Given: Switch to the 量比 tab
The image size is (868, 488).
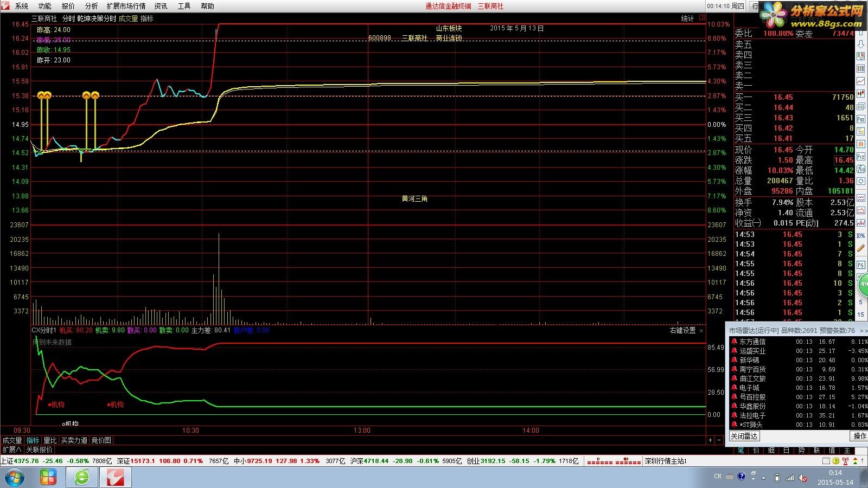Looking at the screenshot, I should click(x=50, y=440).
